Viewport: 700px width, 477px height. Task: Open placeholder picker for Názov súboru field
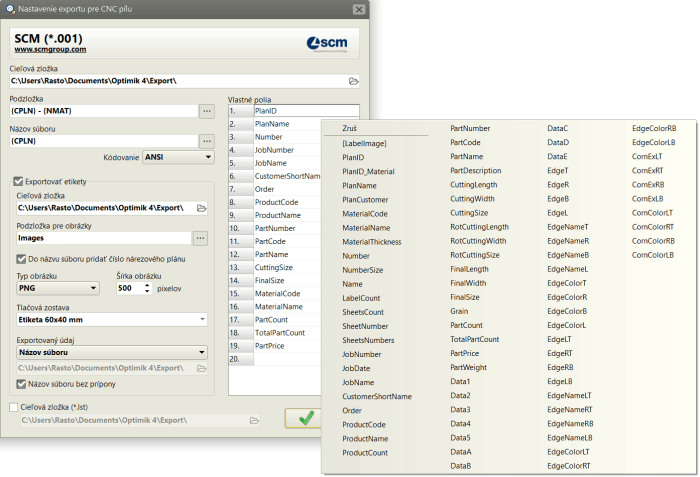click(x=207, y=141)
